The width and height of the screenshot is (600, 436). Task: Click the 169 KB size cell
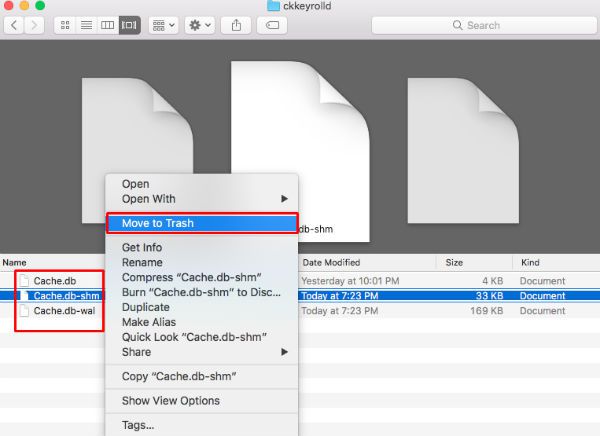point(487,311)
